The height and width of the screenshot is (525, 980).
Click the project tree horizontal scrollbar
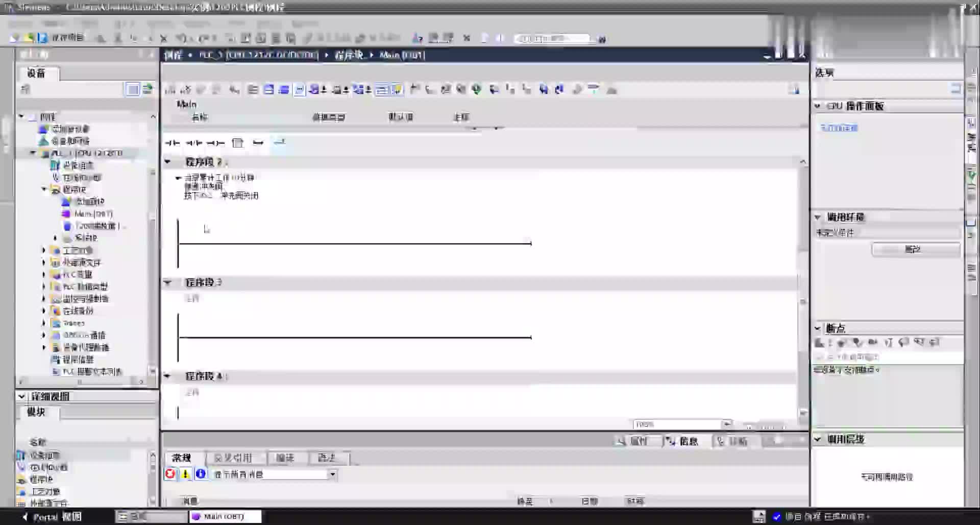pos(82,381)
